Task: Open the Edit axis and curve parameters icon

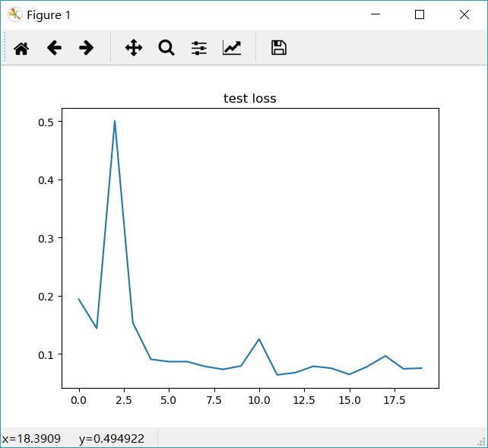Action: [232, 48]
